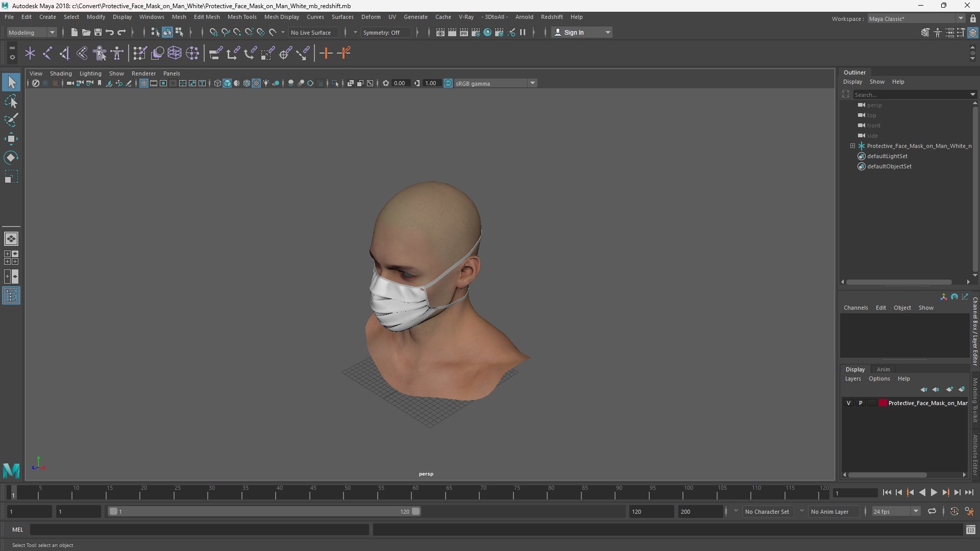Open the sRGB gamma dropdown
The height and width of the screenshot is (551, 980).
[495, 83]
